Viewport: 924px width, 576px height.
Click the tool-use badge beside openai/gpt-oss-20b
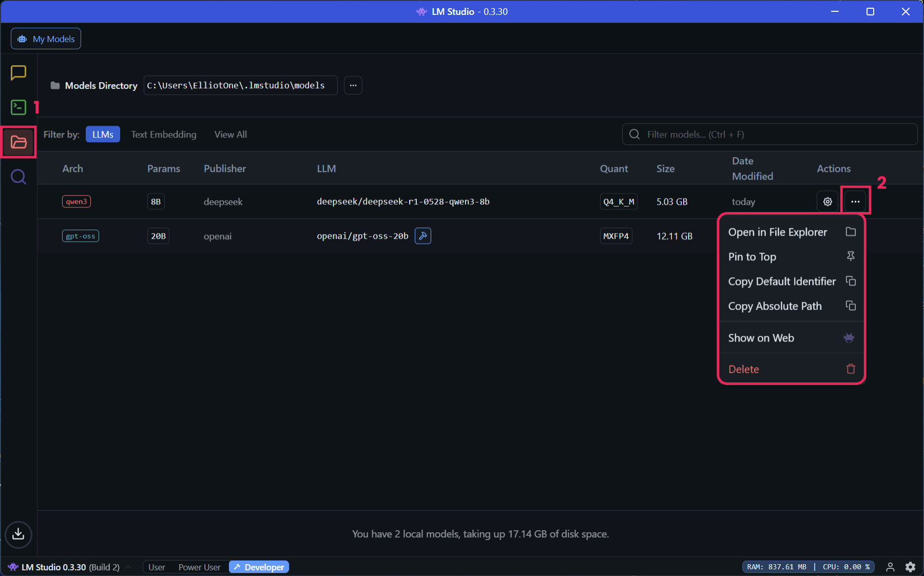[423, 236]
